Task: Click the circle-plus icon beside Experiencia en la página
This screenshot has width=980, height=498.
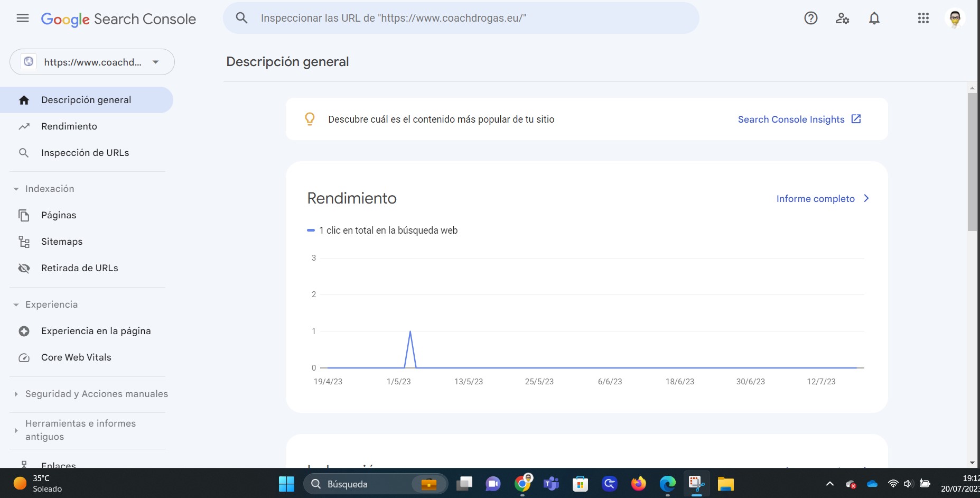Action: [x=24, y=331]
